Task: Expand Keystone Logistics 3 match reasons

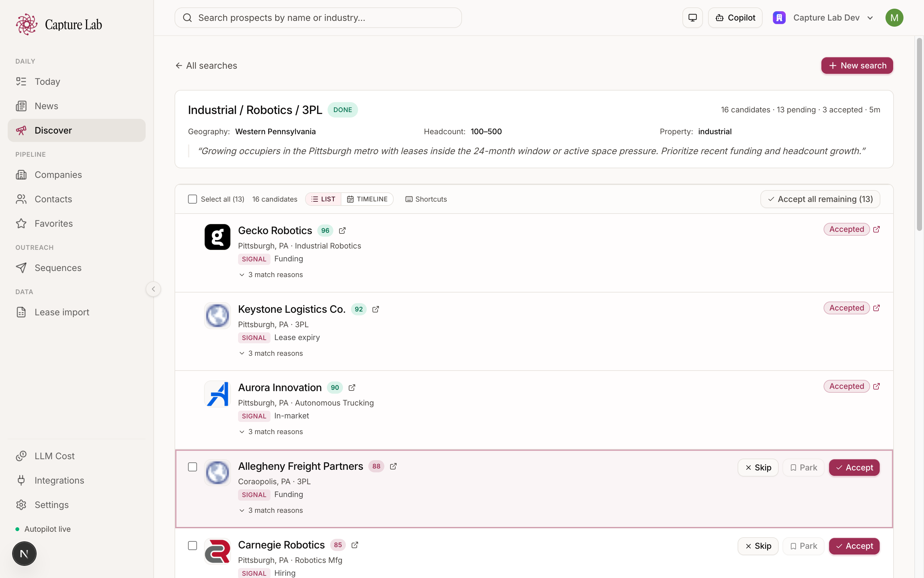Action: [271, 354]
